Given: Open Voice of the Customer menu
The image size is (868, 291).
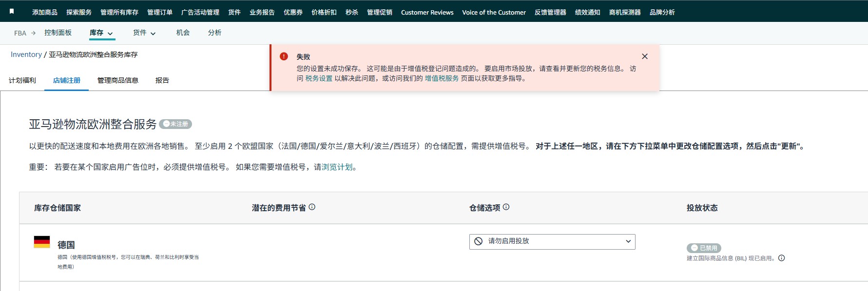Looking at the screenshot, I should tap(494, 12).
